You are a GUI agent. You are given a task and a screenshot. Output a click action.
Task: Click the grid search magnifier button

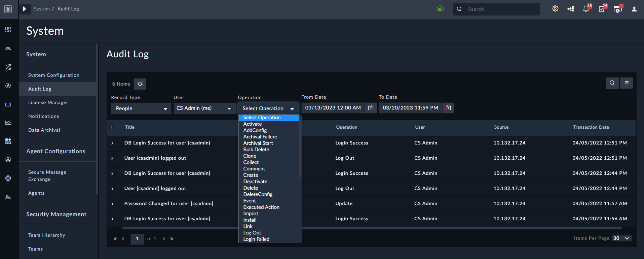coord(612,83)
